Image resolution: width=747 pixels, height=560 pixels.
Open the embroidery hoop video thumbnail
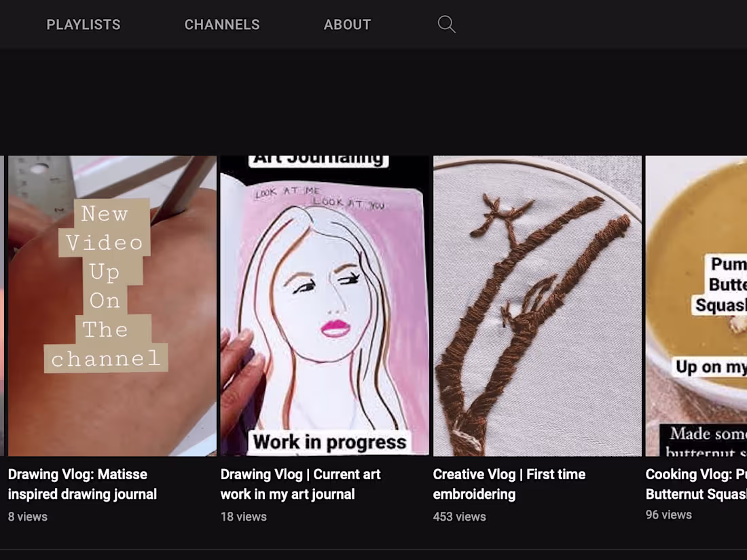click(537, 305)
